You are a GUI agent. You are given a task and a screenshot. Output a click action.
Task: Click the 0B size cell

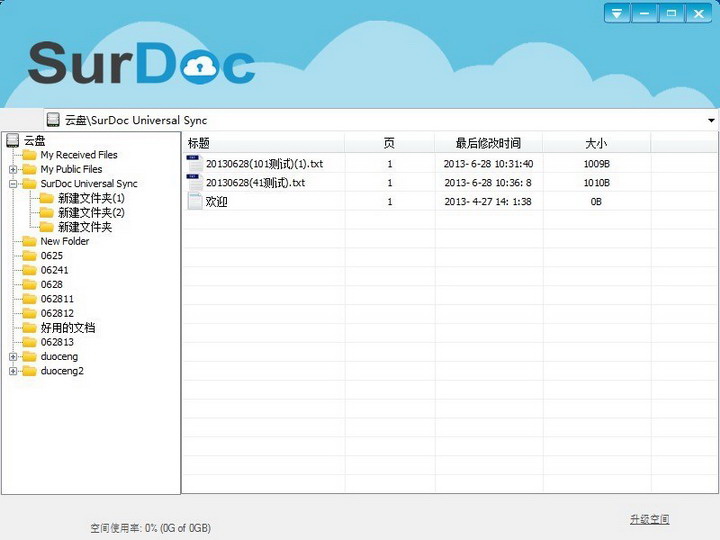[x=596, y=202]
